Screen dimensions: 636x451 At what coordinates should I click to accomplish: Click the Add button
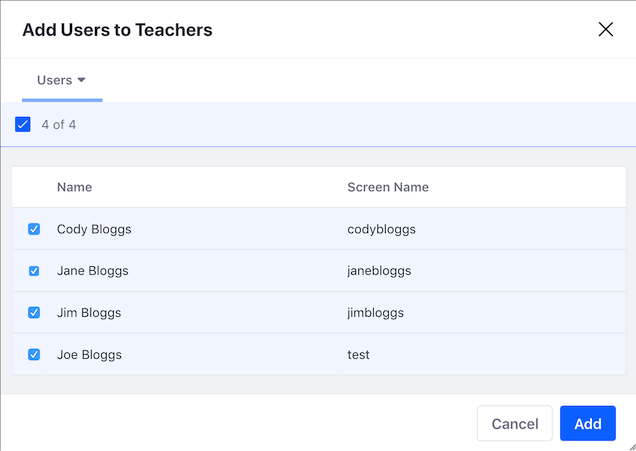coord(588,423)
